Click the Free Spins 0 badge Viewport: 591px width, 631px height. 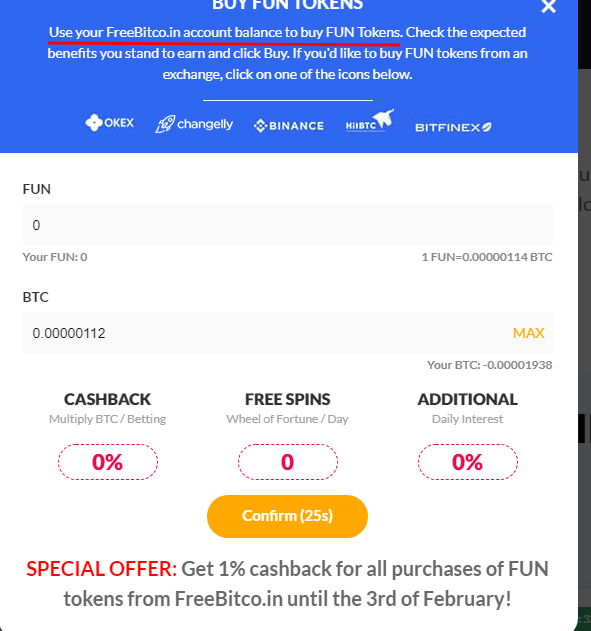point(287,462)
